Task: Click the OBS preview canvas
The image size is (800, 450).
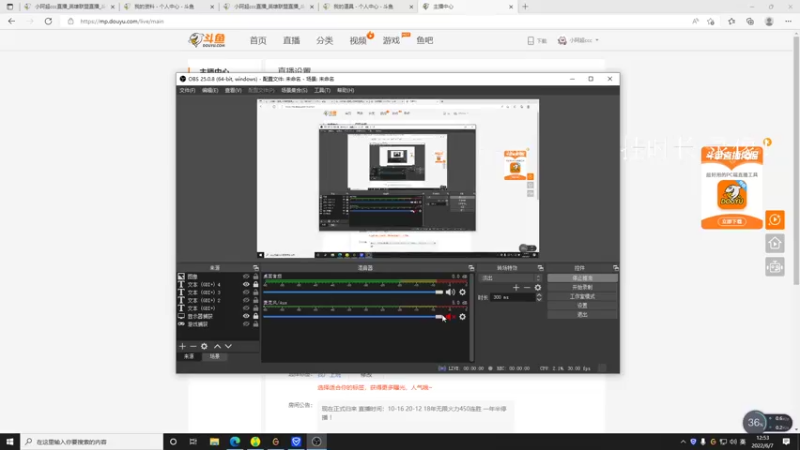Action: 397,179
